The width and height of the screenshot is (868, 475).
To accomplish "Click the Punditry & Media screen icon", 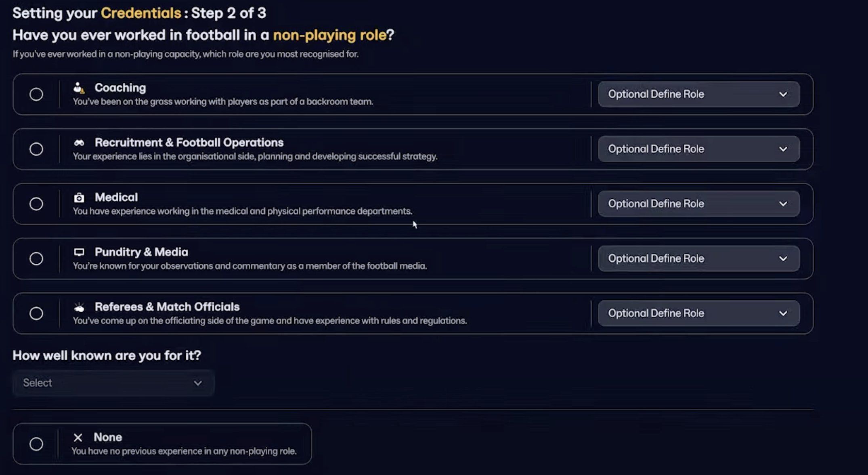I will click(79, 252).
